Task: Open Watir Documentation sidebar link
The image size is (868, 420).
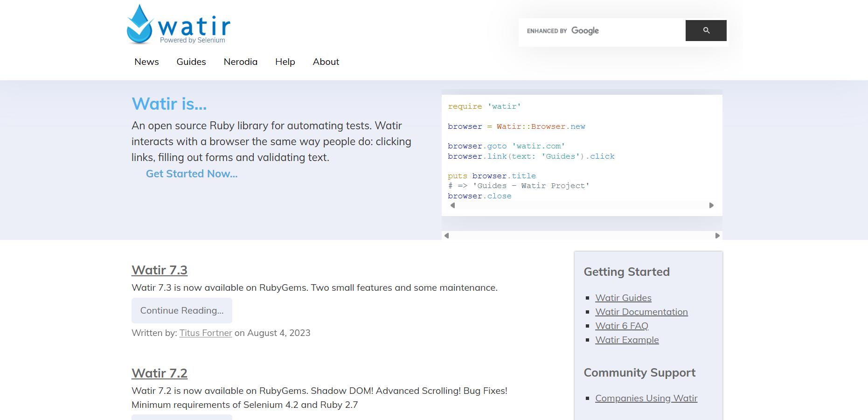Action: point(641,312)
